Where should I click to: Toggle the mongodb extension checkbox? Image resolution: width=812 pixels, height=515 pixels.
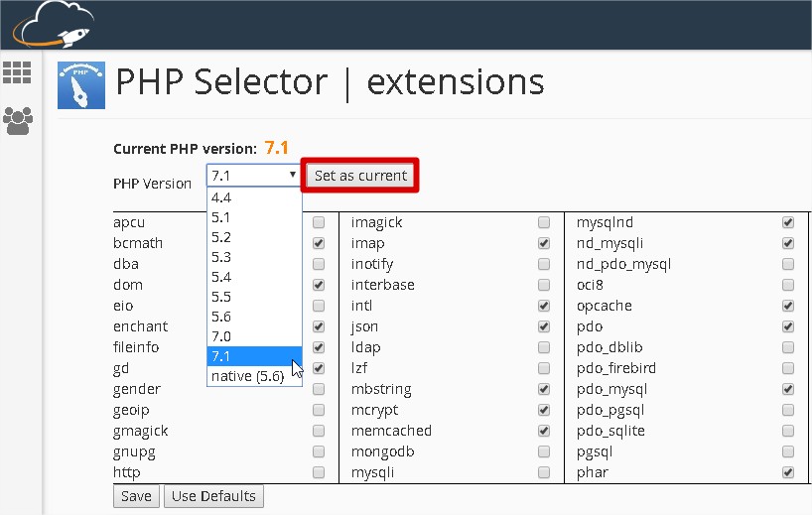coord(543,451)
